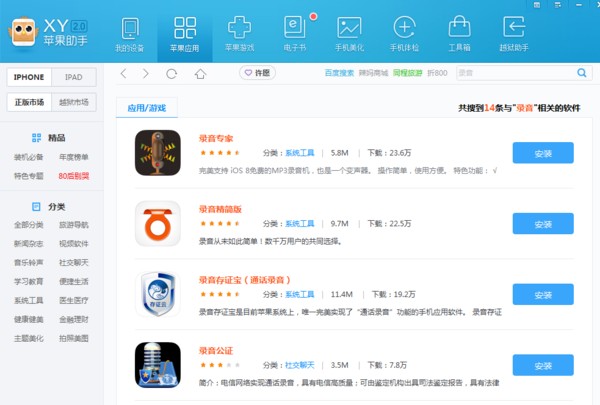Select 系统工具 sidebar category
The image size is (600, 405).
pos(29,300)
